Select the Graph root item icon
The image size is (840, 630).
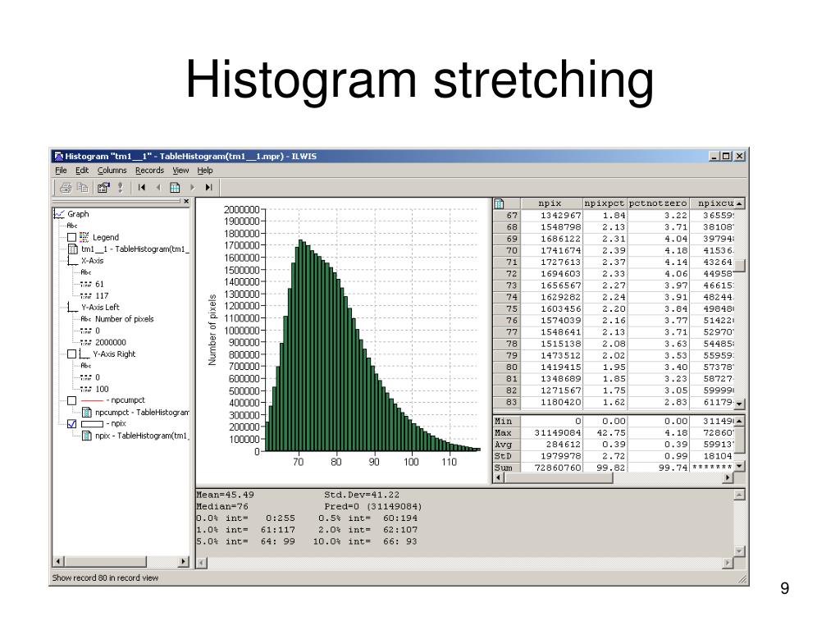[x=59, y=214]
